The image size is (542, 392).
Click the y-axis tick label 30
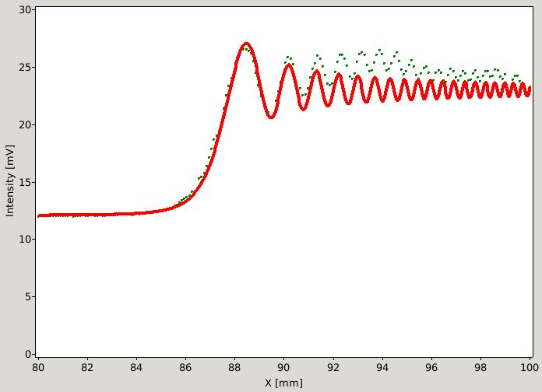[x=25, y=10]
